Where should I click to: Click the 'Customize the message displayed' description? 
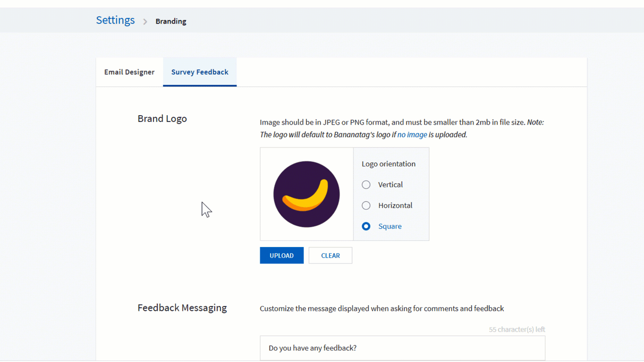[382, 308]
